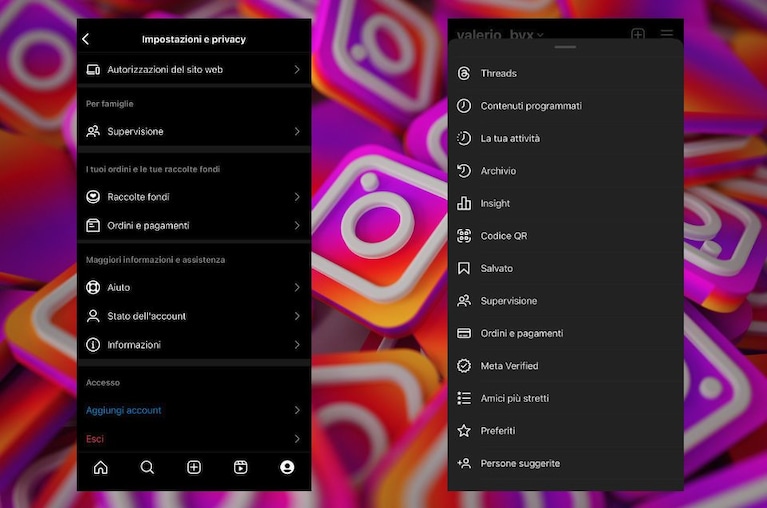Viewport: 767px width, 508px height.
Task: Open Home tab in bottom navigation
Action: (101, 467)
